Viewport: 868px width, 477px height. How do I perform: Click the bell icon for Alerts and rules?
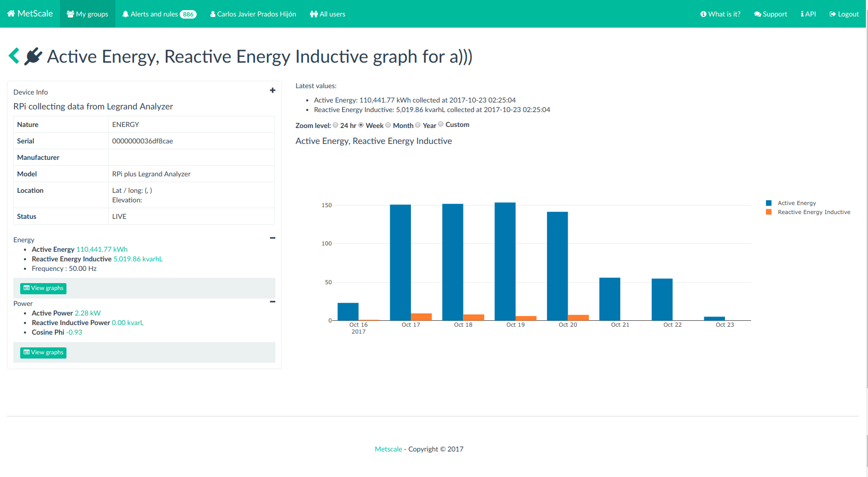(x=125, y=14)
